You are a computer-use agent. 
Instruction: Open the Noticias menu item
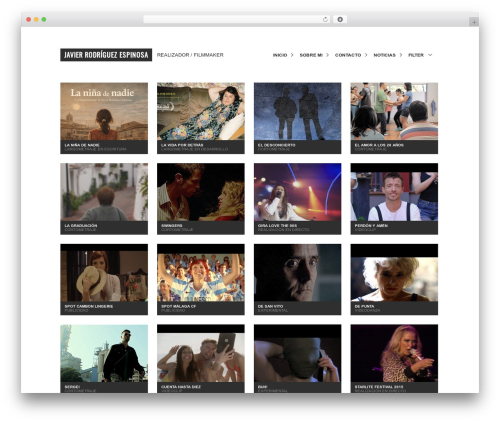[x=384, y=55]
